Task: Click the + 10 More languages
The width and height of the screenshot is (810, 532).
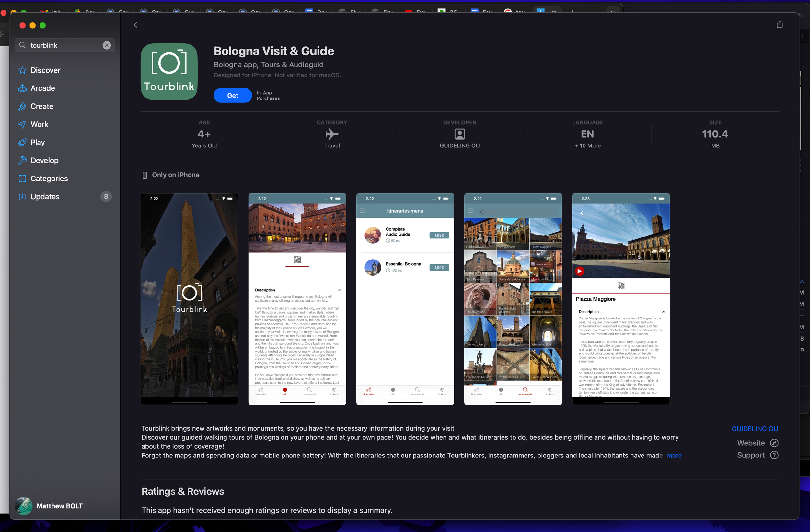Action: [x=587, y=145]
